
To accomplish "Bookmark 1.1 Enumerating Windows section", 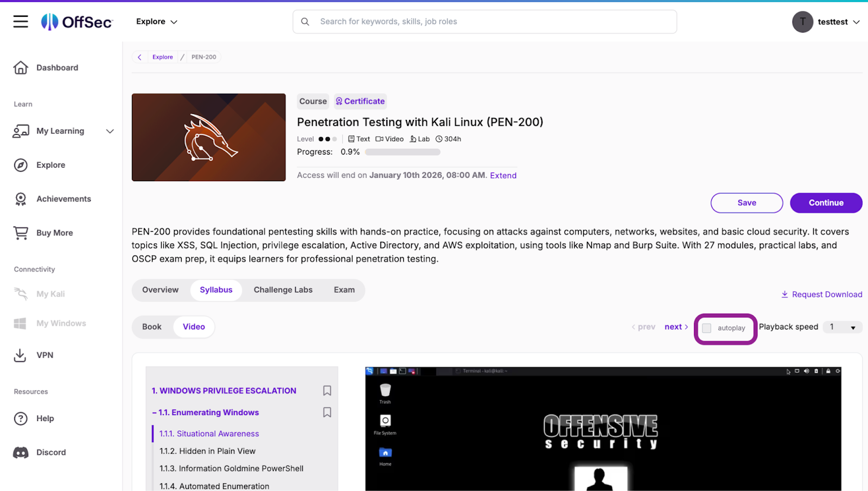I will pyautogui.click(x=327, y=412).
